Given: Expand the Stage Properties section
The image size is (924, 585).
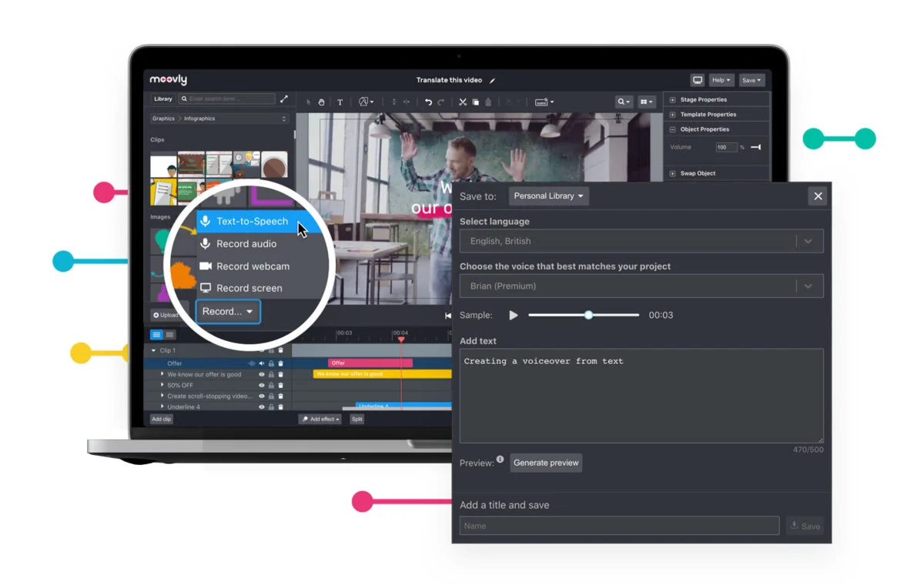Looking at the screenshot, I should click(672, 99).
